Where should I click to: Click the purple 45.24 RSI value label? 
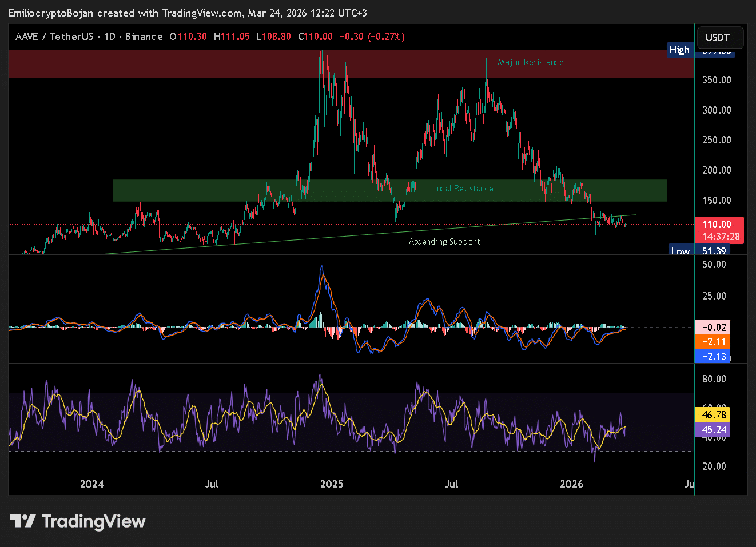click(x=714, y=430)
